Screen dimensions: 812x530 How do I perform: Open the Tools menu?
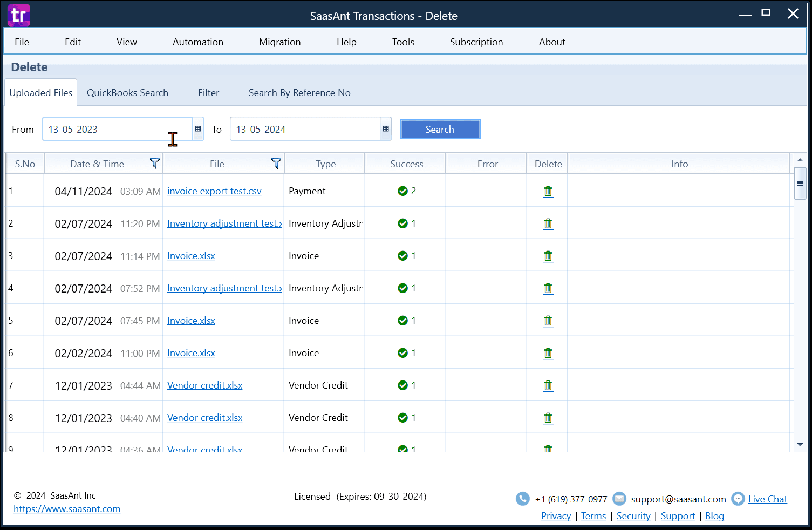pos(403,42)
